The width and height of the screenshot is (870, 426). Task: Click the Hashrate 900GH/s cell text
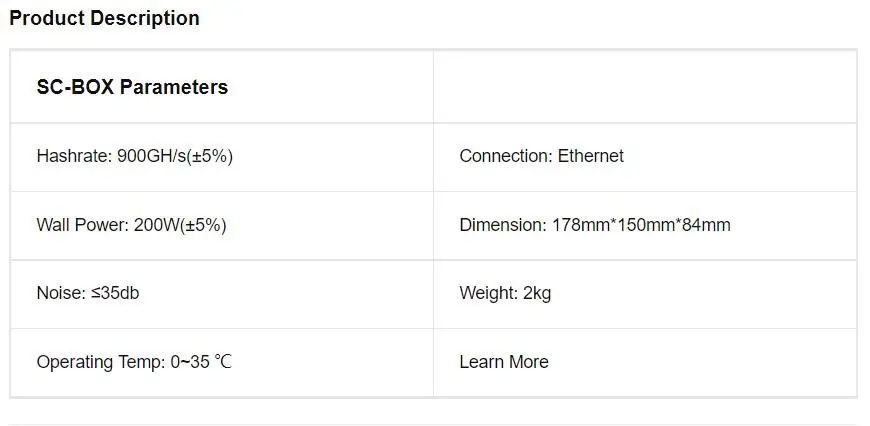click(x=135, y=156)
